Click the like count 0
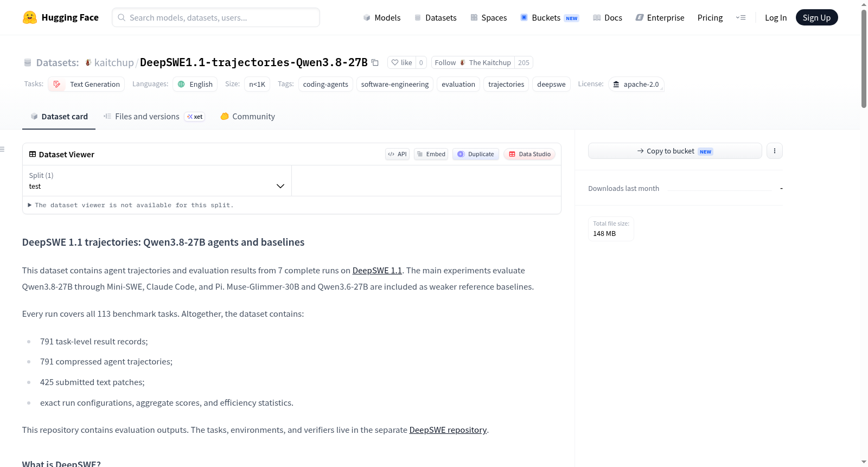Viewport: 868px width, 467px height. tap(421, 62)
